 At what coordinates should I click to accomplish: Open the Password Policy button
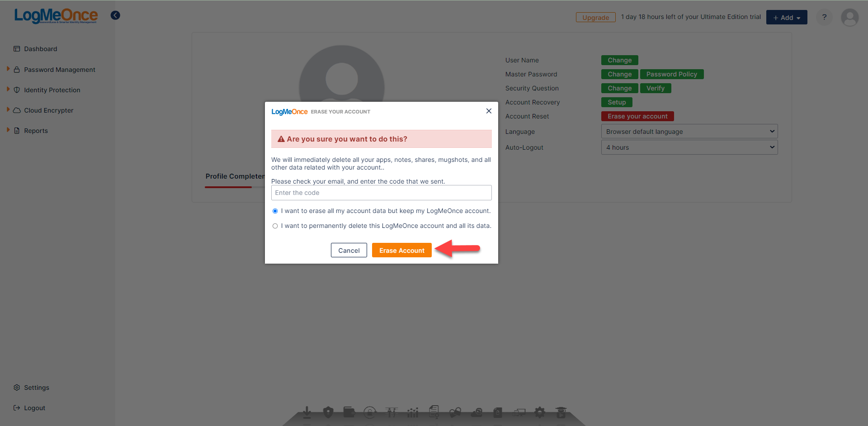pos(672,74)
